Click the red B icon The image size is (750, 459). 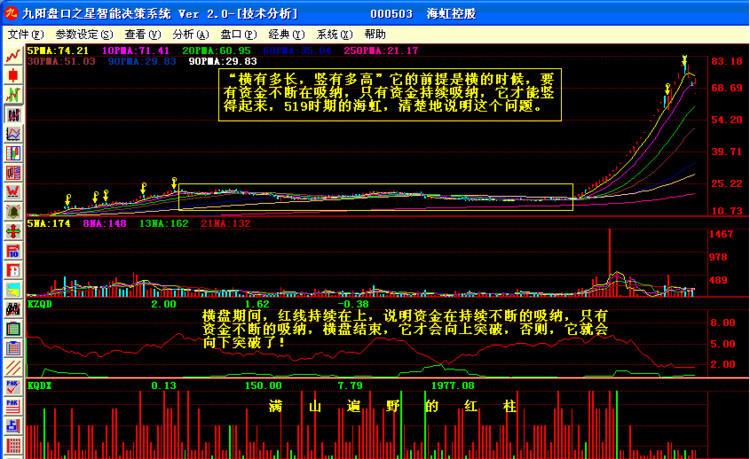13,271
